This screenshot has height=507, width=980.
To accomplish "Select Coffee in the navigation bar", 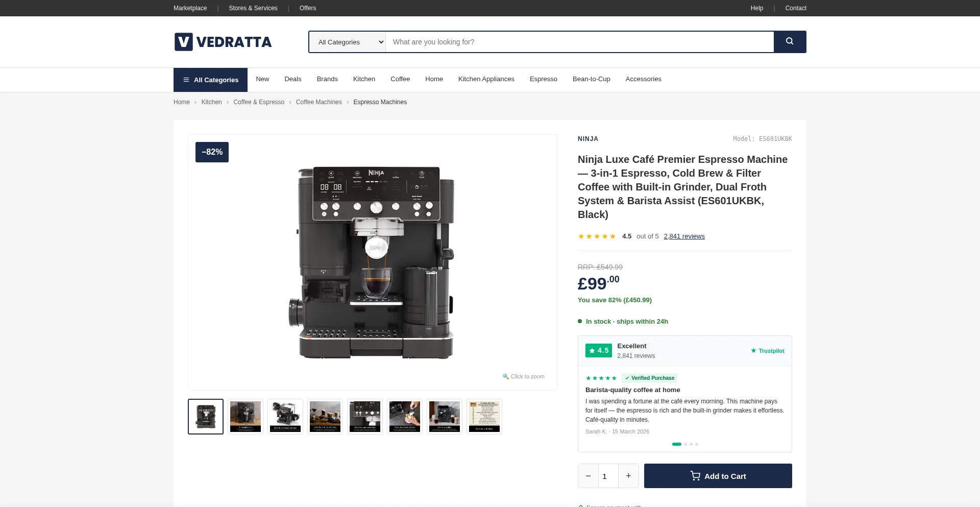I will tap(400, 79).
